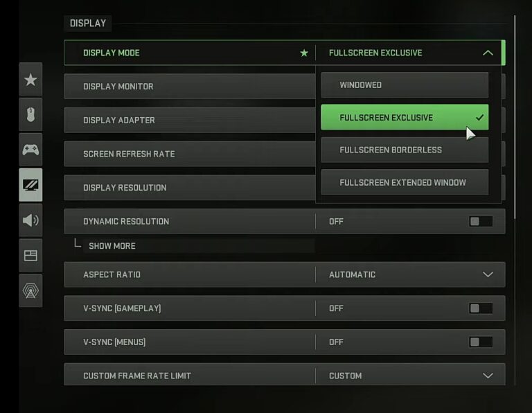Viewport: 532px width, 413px height.
Task: Enable V-Sync (Menus) toggle
Action: 481,342
